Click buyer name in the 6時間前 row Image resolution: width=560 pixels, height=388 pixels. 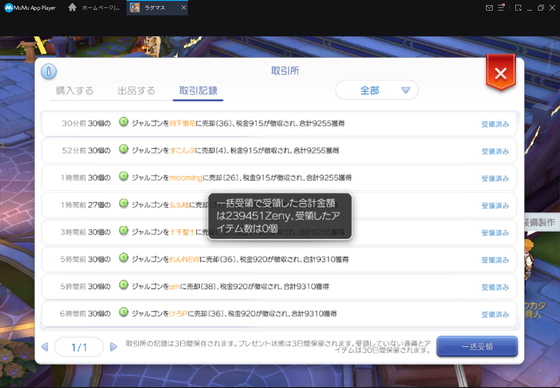tap(178, 313)
